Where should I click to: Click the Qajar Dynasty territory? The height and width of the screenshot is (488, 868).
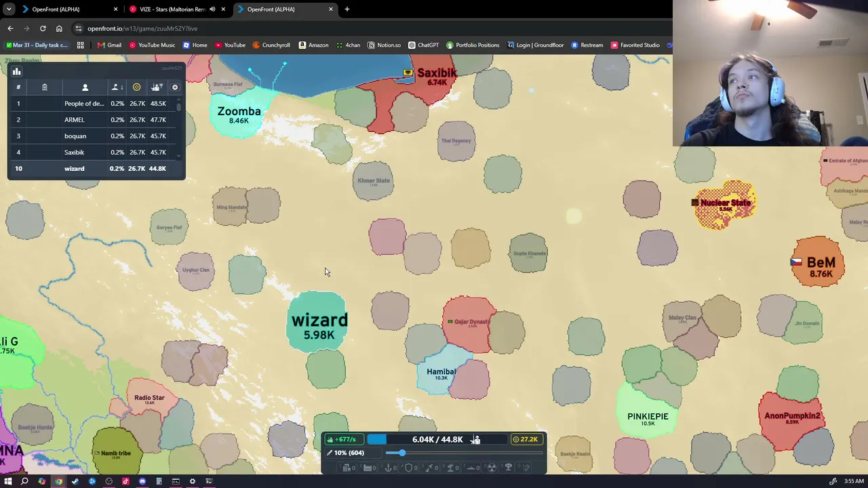pos(471,323)
